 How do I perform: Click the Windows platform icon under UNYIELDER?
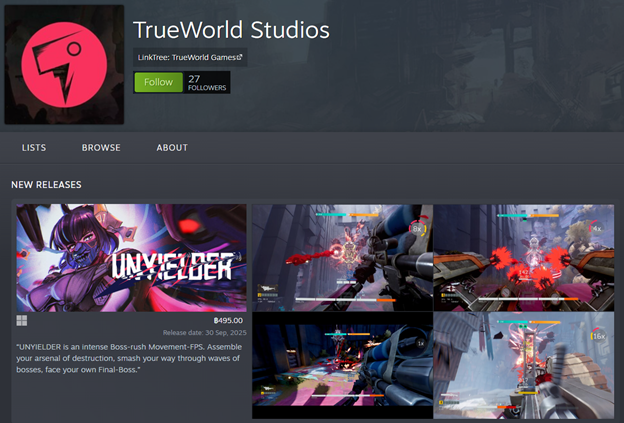point(22,321)
